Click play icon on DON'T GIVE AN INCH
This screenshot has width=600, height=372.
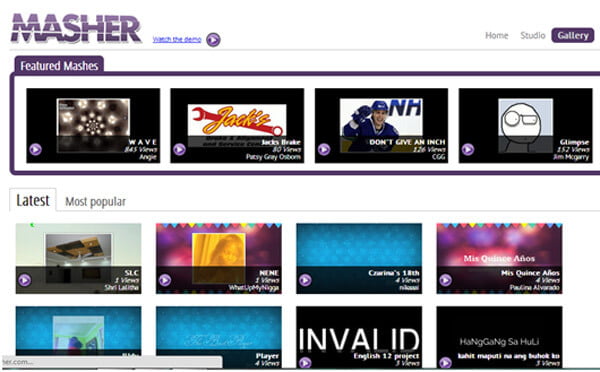coord(324,149)
